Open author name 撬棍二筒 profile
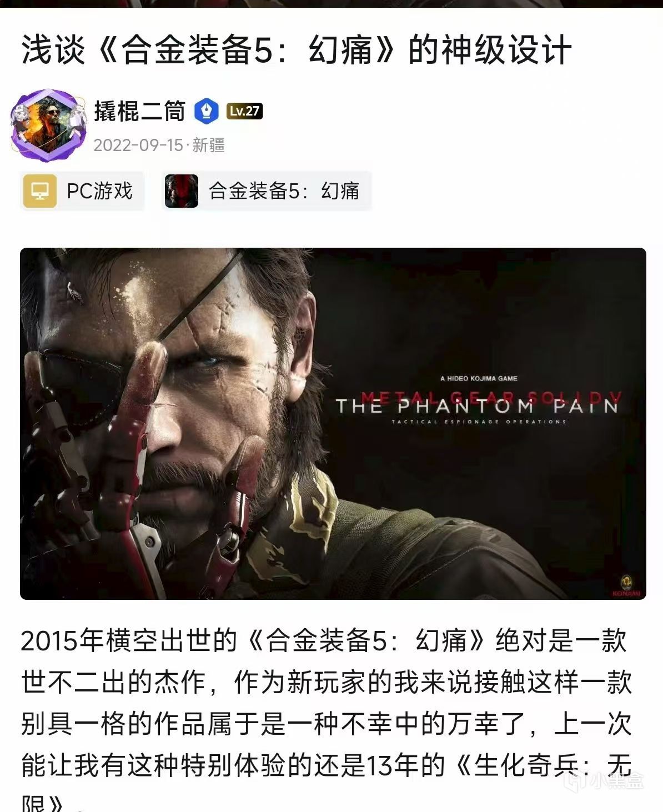This screenshot has height=812, width=663. [x=139, y=111]
